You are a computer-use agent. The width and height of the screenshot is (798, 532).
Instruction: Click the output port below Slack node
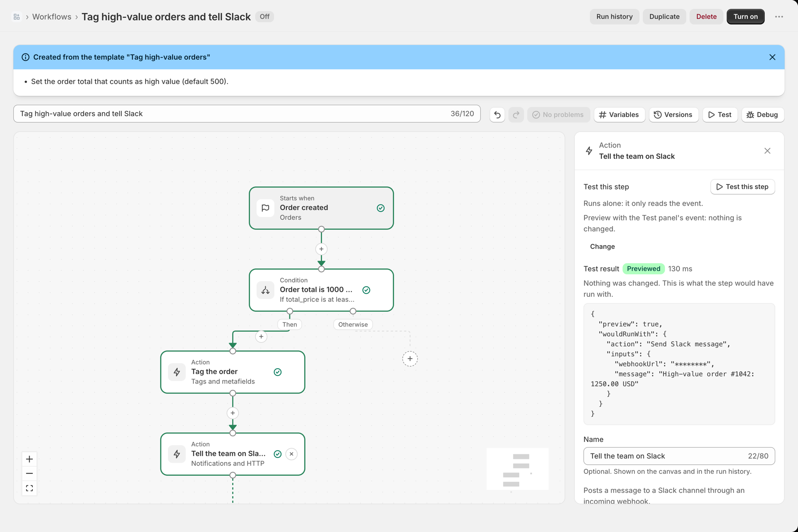point(233,475)
